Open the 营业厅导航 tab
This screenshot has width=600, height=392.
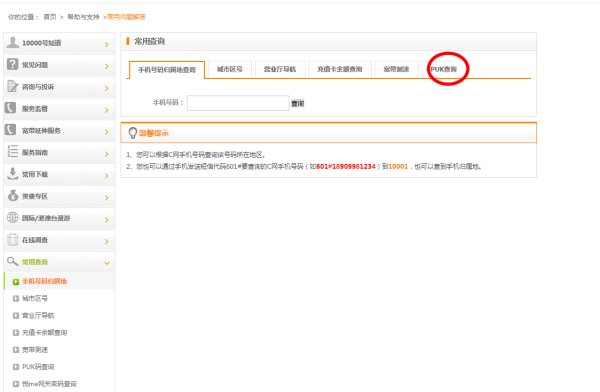[x=280, y=69]
